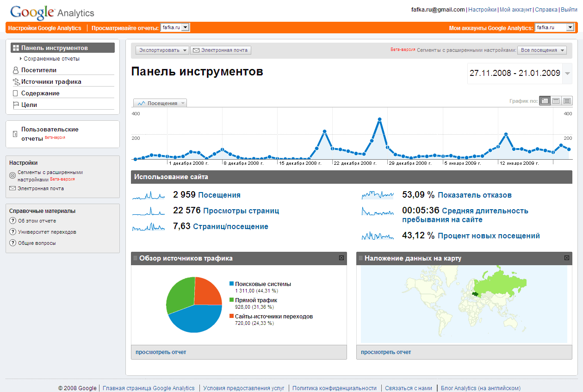Click green Прямой трафик legend swatch

click(x=231, y=300)
